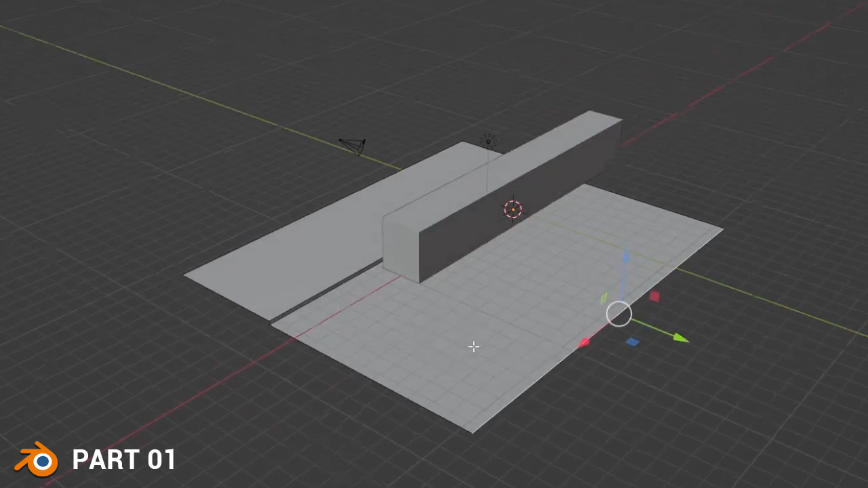
Task: Click the crosshair annotation cursor on the floor
Action: tap(473, 347)
